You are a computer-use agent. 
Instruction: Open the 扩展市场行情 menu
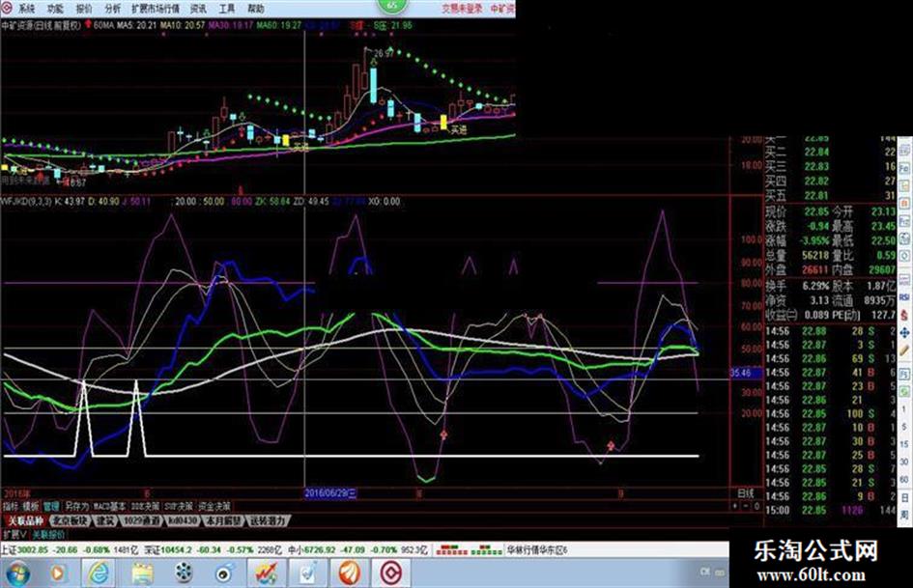click(x=155, y=7)
